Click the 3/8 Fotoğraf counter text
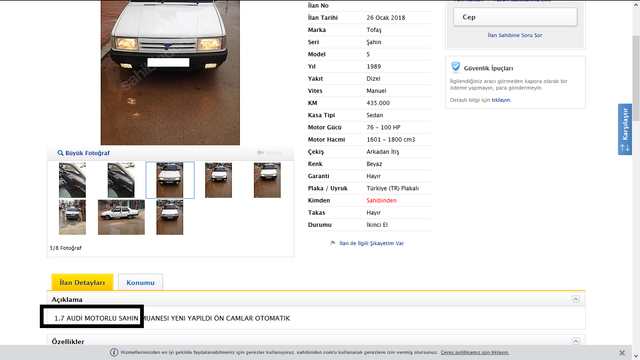Image resolution: width=640 pixels, height=360 pixels. (66, 248)
